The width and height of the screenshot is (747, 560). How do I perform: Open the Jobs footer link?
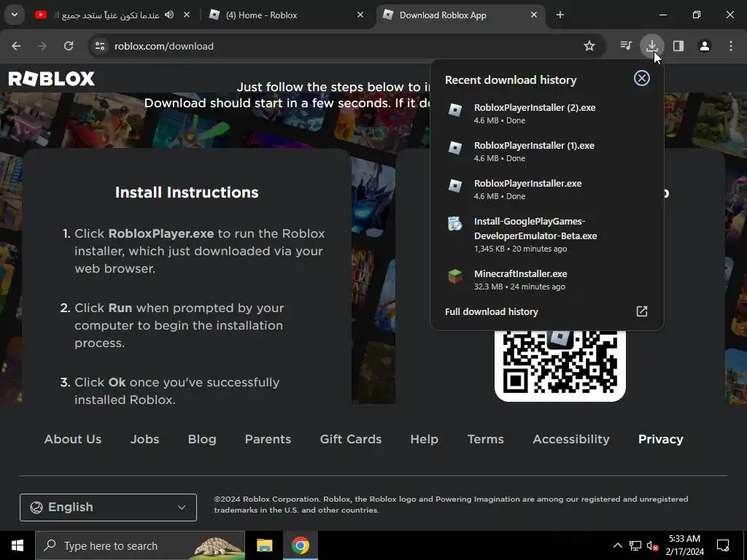[x=145, y=439]
